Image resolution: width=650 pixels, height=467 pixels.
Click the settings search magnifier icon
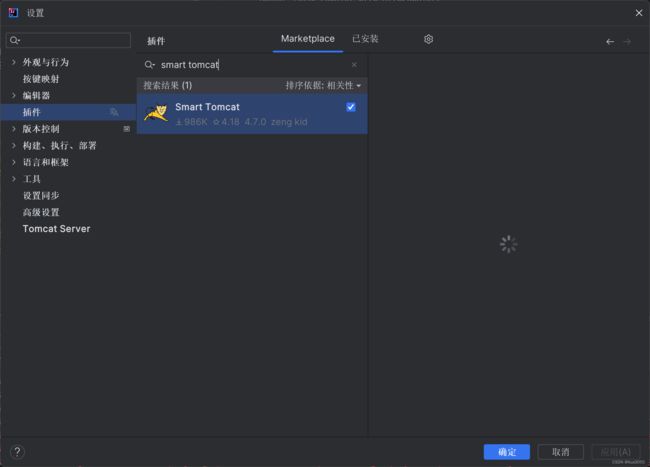tap(15, 40)
